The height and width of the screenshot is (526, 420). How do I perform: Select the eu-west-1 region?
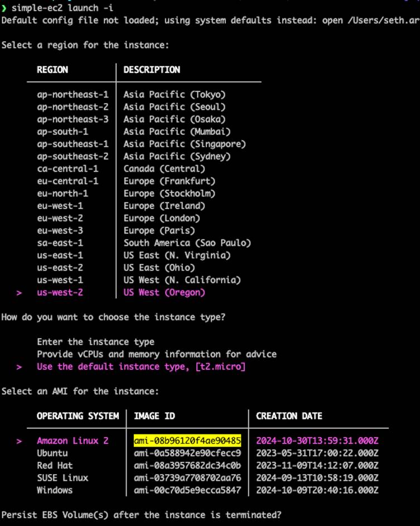coord(60,206)
